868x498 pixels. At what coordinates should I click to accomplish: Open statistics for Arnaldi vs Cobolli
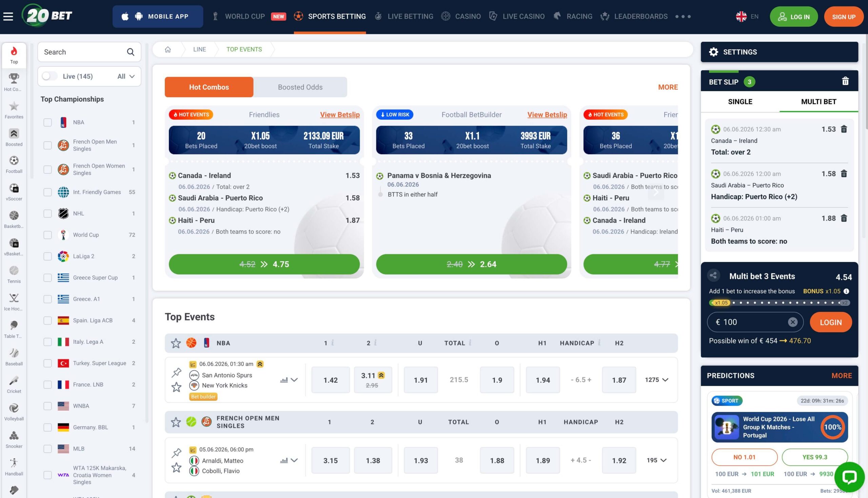click(283, 460)
